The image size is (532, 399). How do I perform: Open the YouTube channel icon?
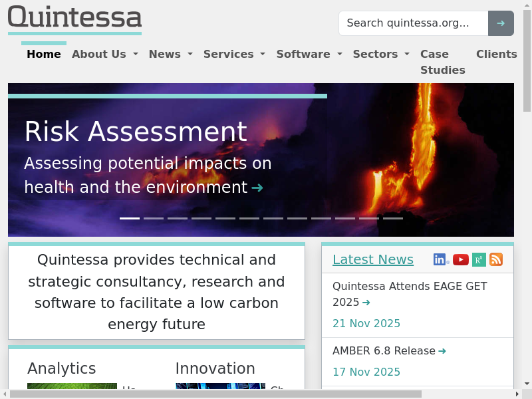tap(461, 259)
